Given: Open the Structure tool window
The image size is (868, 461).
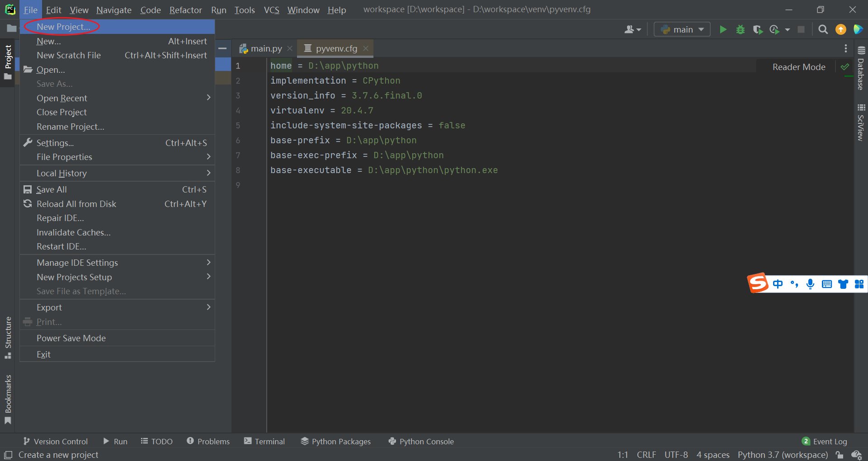Looking at the screenshot, I should [x=8, y=338].
